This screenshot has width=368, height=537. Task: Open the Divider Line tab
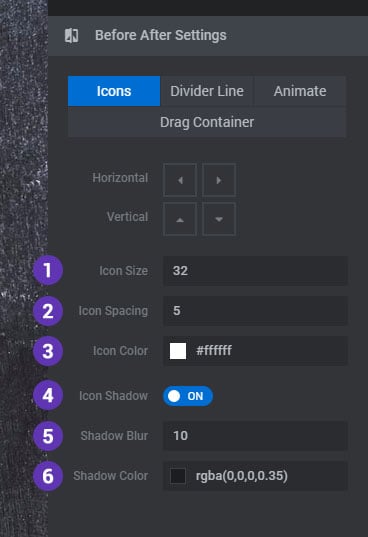[207, 91]
